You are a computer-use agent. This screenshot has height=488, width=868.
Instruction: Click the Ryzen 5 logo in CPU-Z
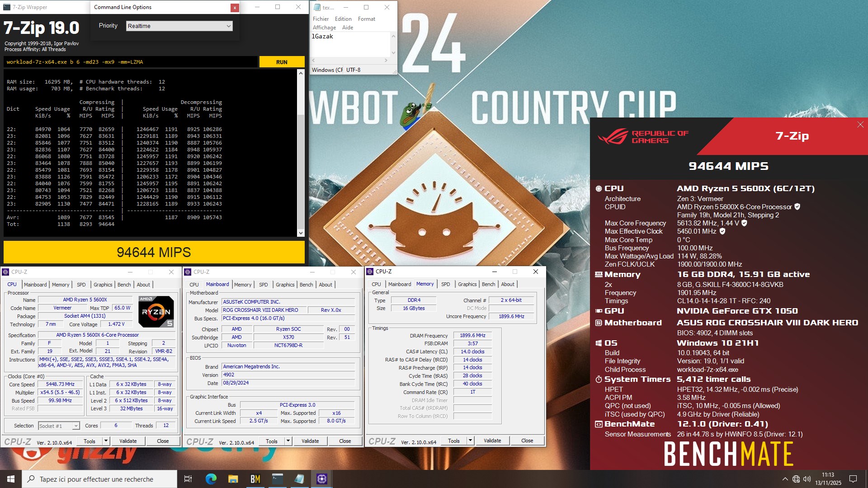click(156, 312)
